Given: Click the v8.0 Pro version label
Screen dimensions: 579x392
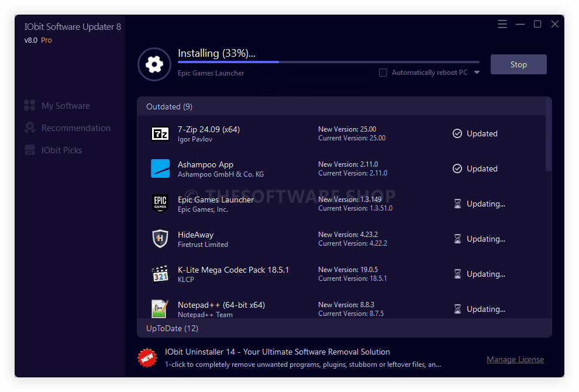Looking at the screenshot, I should click(38, 40).
